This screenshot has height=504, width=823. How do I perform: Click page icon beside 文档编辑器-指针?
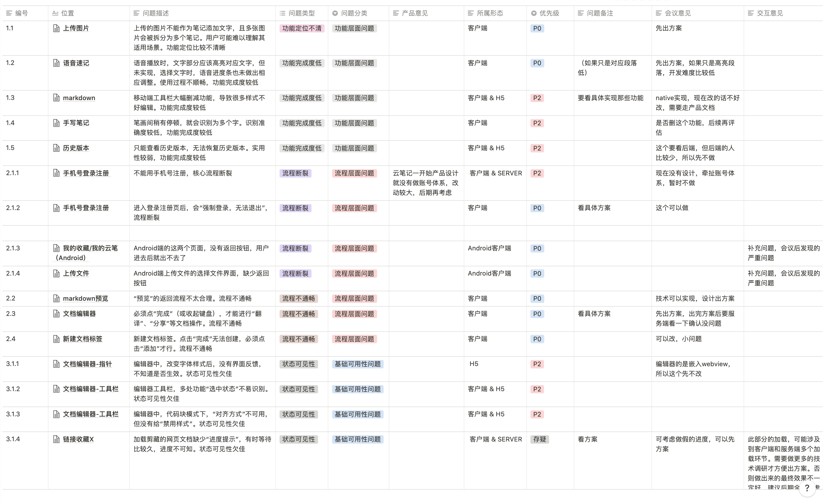56,364
